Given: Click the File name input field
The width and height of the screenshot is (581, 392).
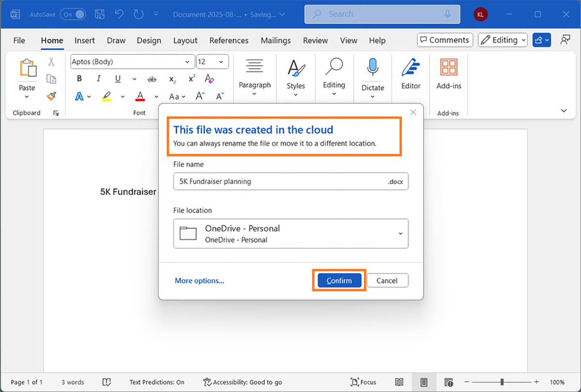Looking at the screenshot, I should (291, 181).
